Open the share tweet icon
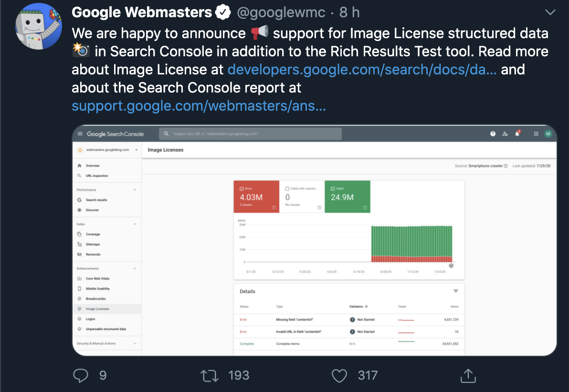Viewport: 569px width, 392px height. coord(468,376)
